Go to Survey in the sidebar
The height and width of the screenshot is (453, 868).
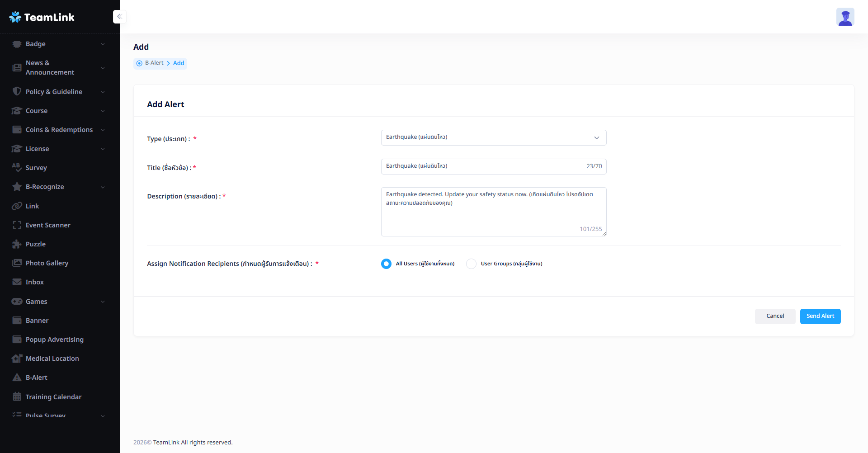[x=36, y=168]
